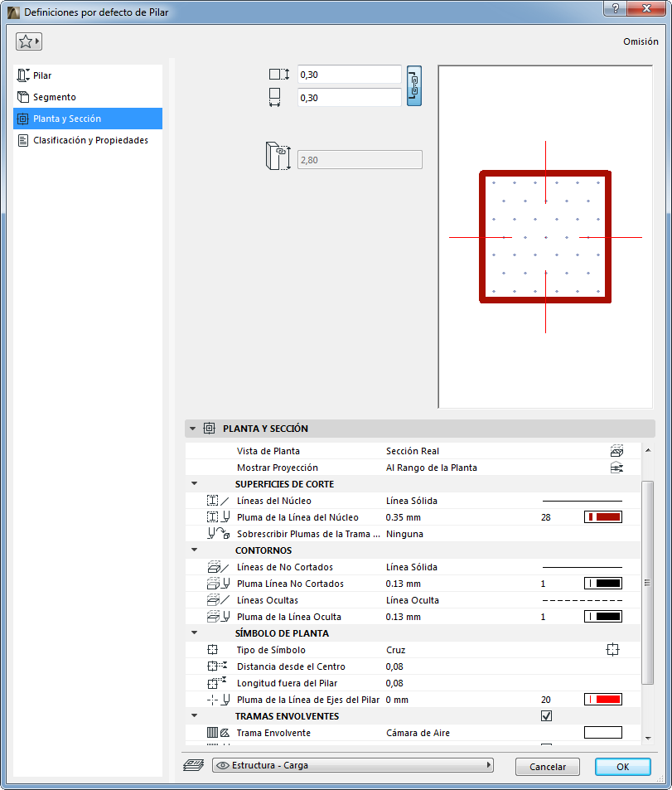Open pen 28 dark red color swatch
This screenshot has width=672, height=790.
[x=603, y=517]
